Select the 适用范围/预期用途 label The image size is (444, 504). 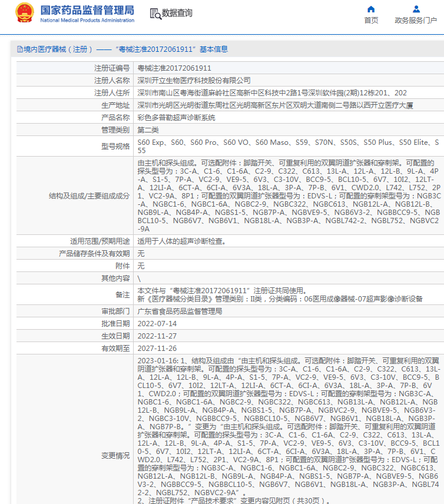(x=100, y=241)
